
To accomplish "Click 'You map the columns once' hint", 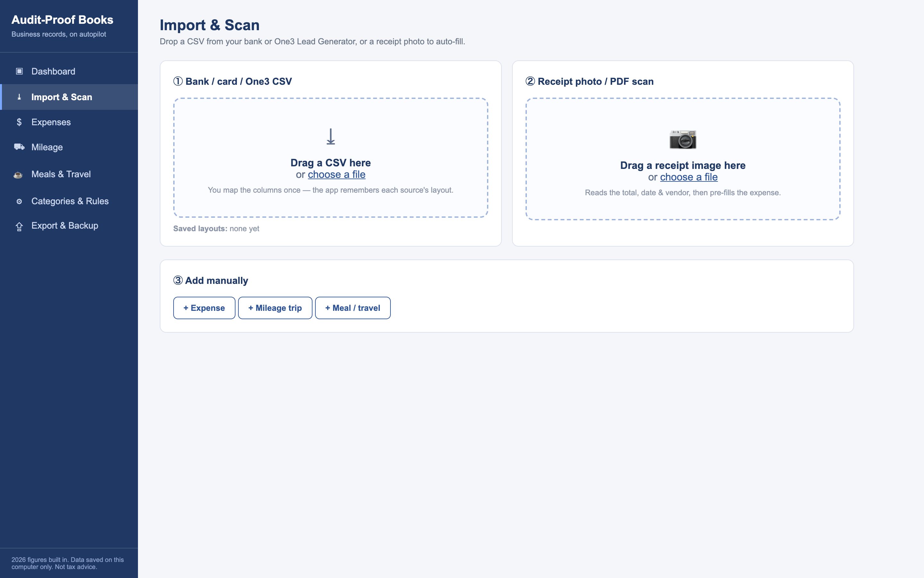I will click(331, 190).
